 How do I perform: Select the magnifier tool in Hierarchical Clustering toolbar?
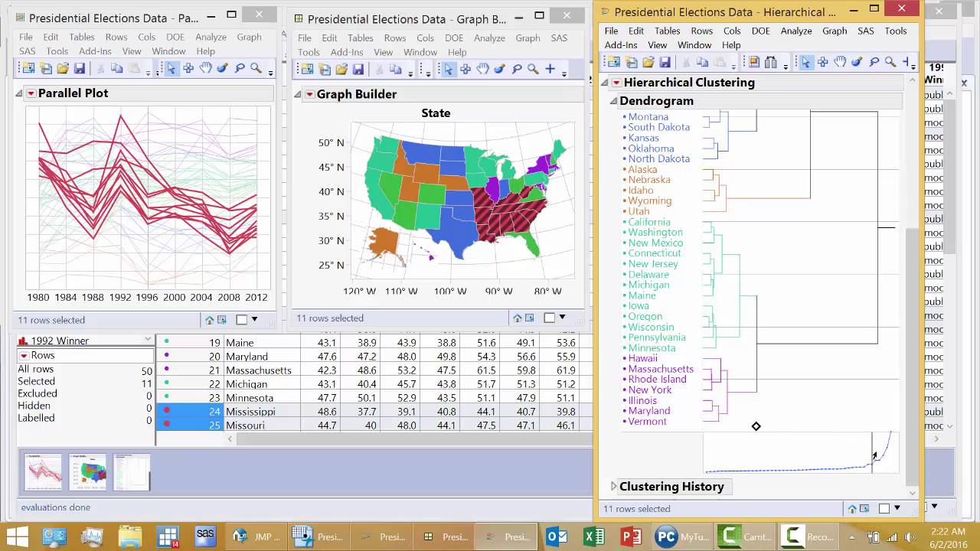pos(890,62)
